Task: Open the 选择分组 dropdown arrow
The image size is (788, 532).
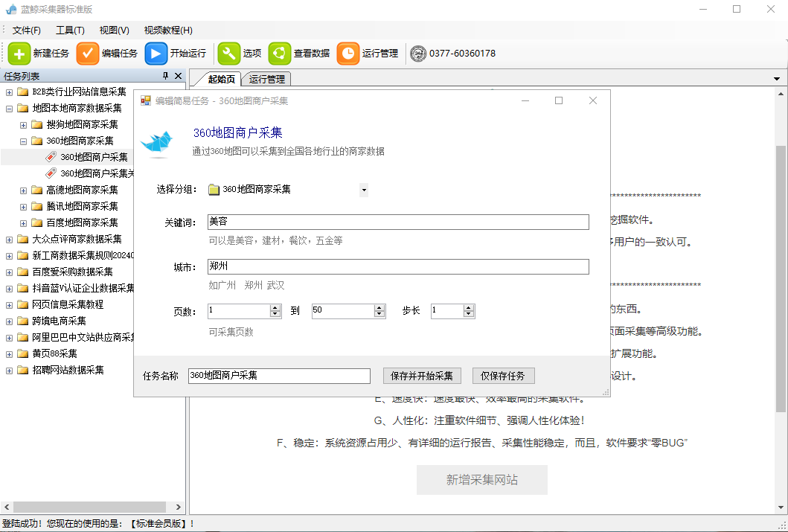Action: coord(364,190)
